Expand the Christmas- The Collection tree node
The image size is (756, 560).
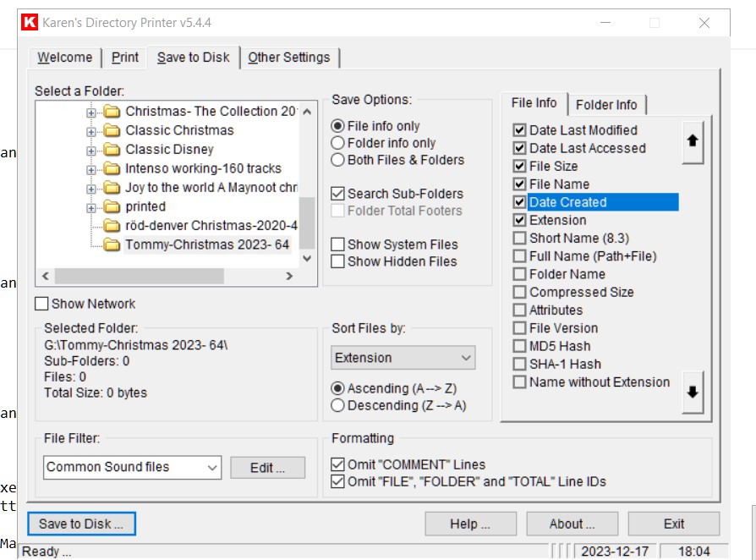[91, 113]
